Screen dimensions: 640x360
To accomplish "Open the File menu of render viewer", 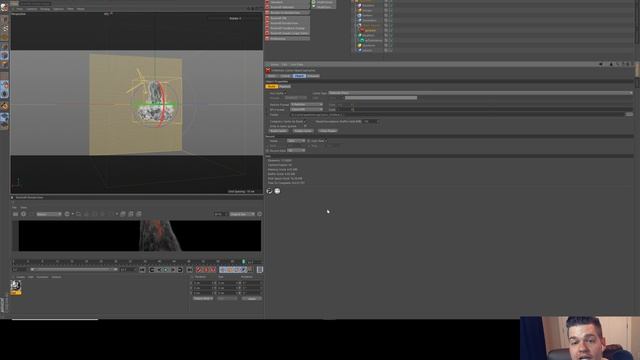I will point(14,207).
